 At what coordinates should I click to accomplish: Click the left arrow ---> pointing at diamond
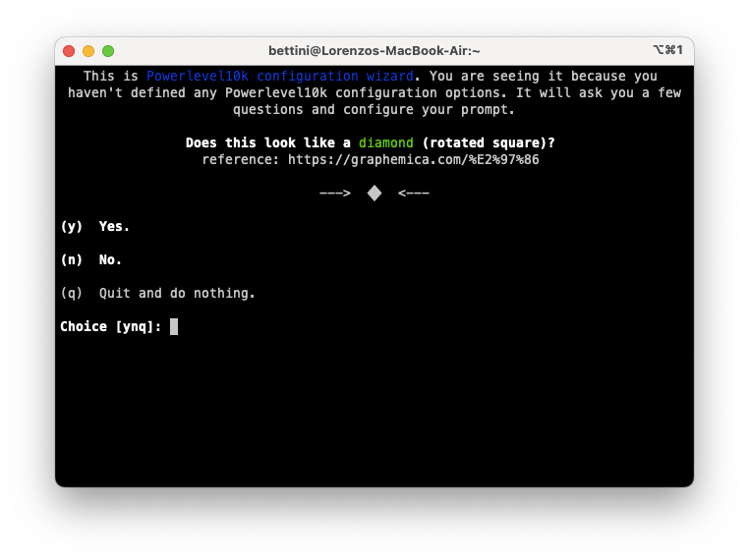(335, 193)
